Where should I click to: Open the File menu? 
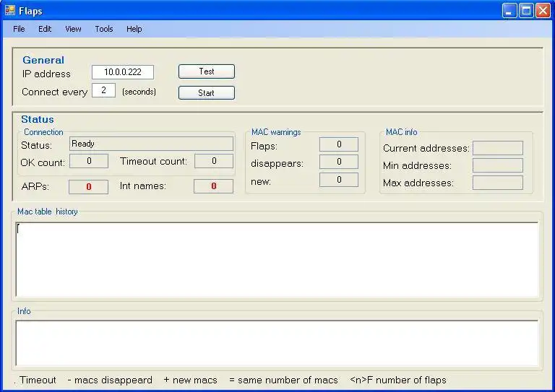pos(19,29)
